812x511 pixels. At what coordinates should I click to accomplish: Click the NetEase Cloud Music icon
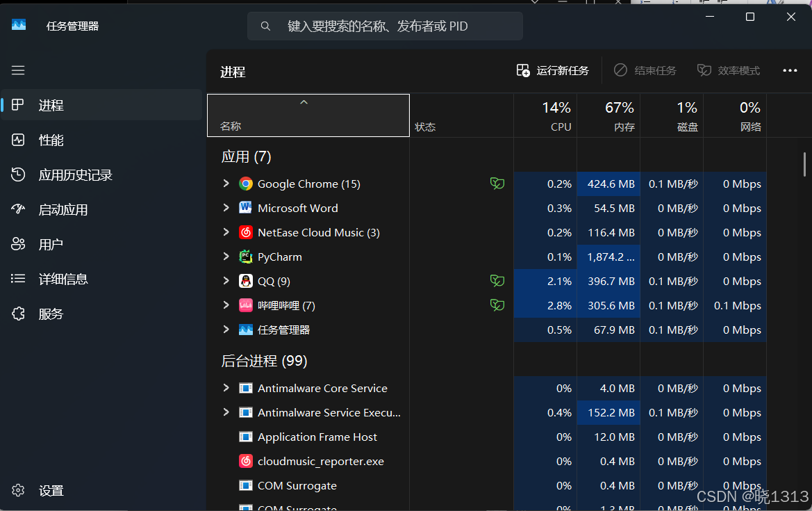[245, 232]
